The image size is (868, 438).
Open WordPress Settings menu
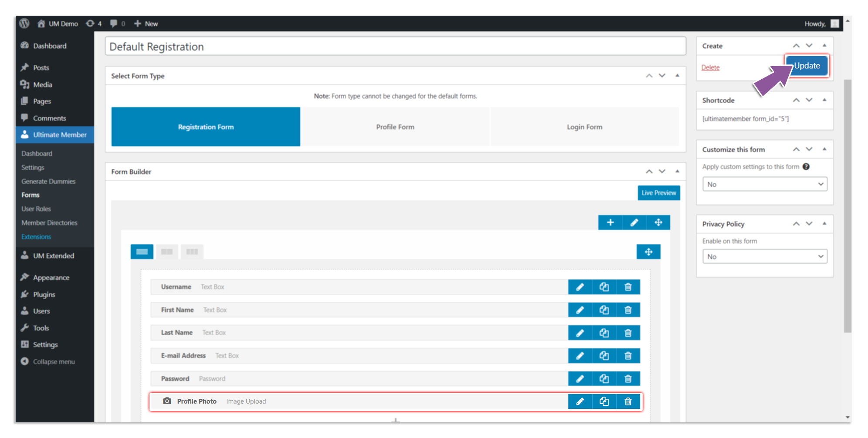point(45,344)
